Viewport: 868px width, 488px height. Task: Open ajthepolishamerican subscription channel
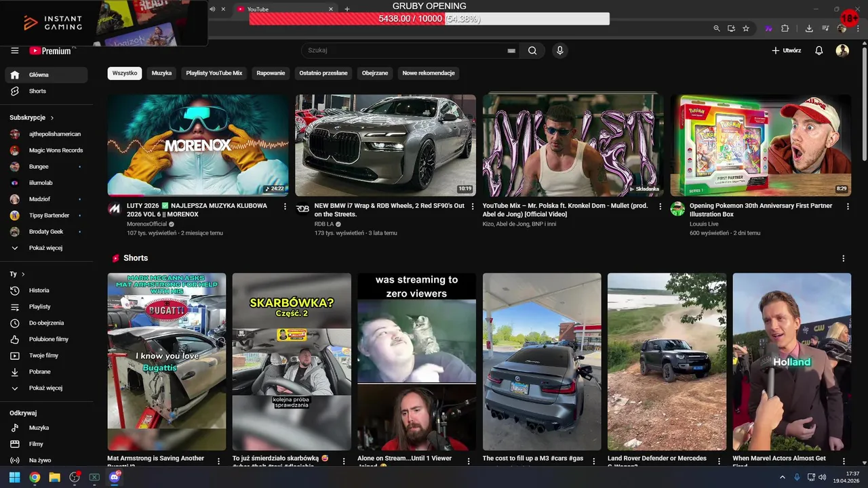point(46,134)
